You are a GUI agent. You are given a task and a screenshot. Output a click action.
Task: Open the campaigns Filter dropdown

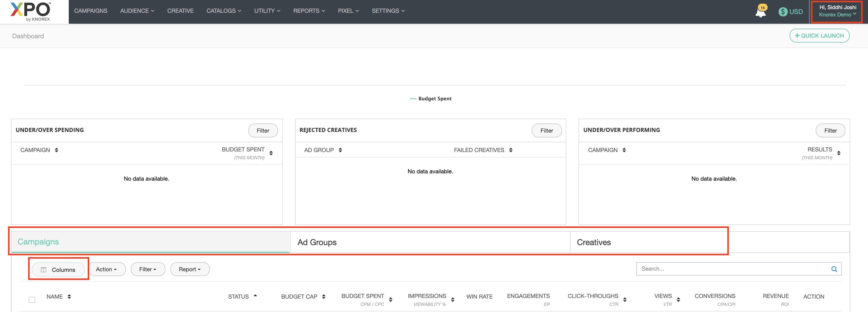148,269
